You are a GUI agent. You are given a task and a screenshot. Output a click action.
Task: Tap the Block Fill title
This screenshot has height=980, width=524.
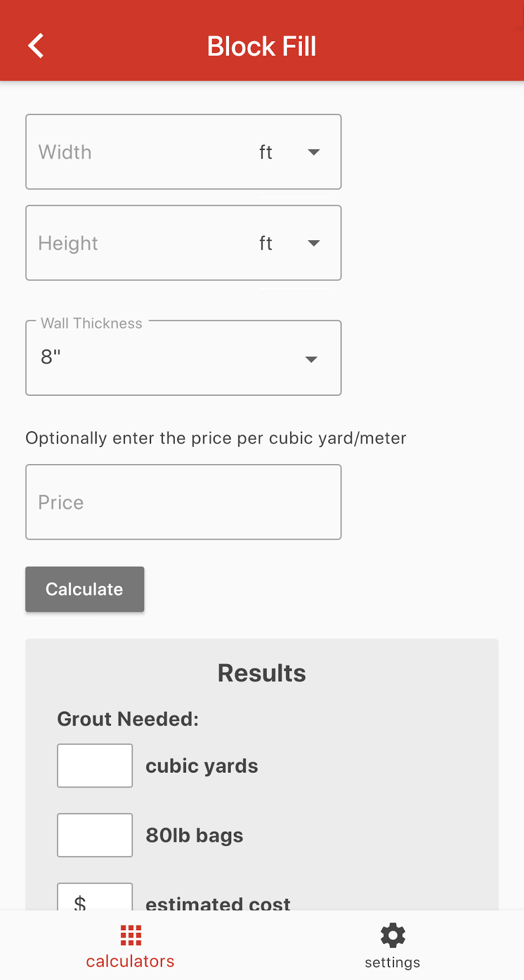pyautogui.click(x=261, y=46)
